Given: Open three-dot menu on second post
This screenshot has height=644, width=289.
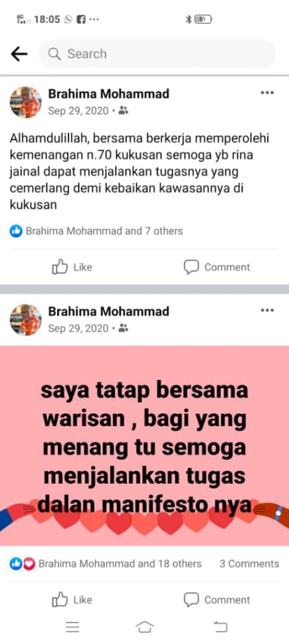Looking at the screenshot, I should (x=267, y=311).
